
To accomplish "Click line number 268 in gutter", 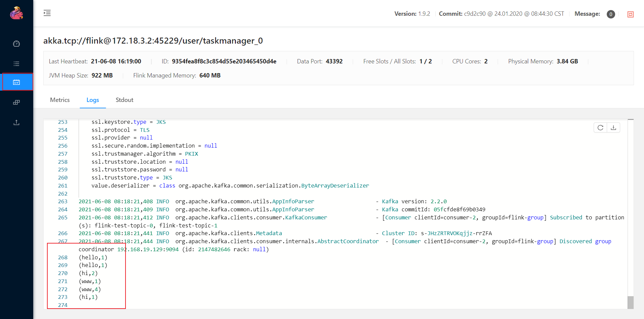I will [x=63, y=258].
